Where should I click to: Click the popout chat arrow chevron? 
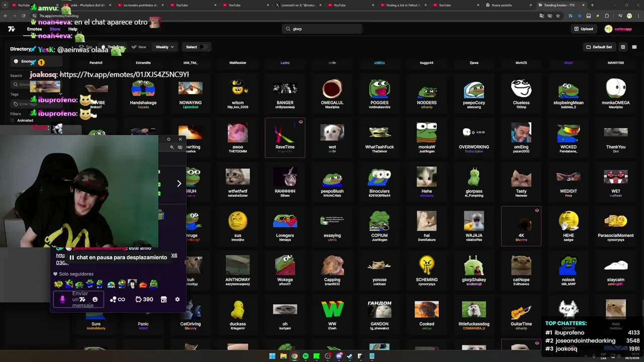[x=179, y=184]
